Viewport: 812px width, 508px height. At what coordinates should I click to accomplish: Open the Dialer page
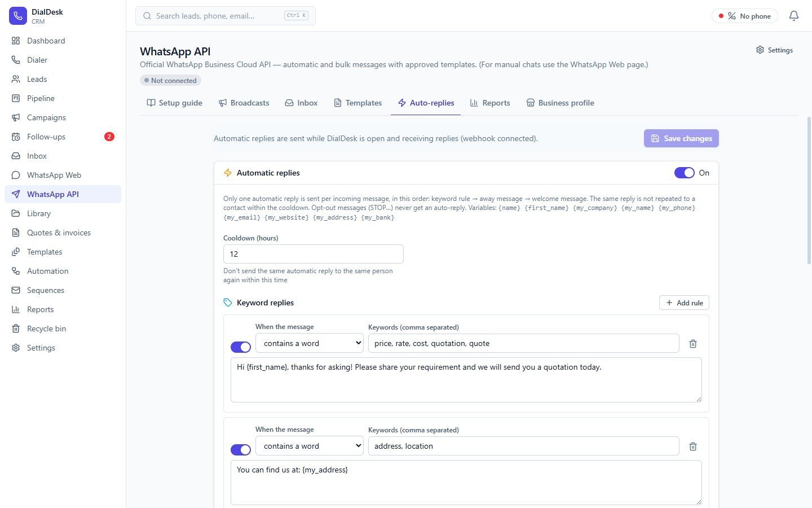(63, 60)
